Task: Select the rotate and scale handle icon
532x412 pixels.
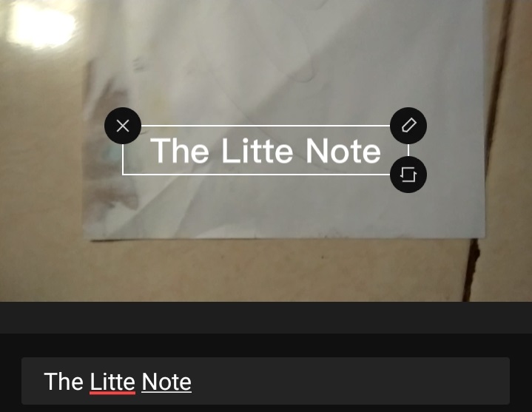Action: pos(408,175)
